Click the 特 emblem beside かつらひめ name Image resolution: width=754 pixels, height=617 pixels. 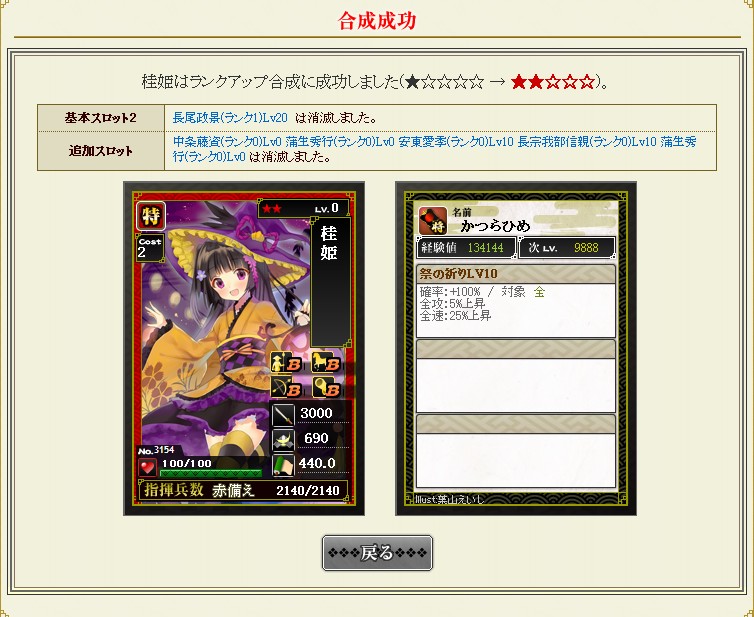pos(433,221)
